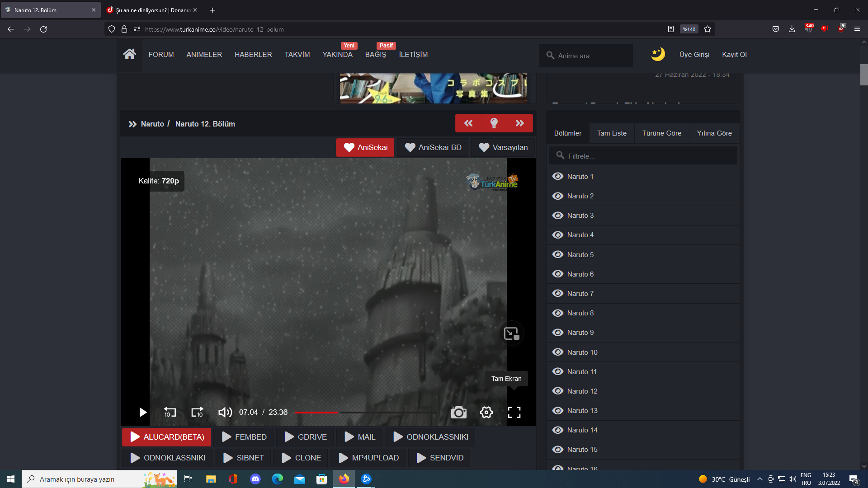Open video player settings gear
The height and width of the screenshot is (488, 868).
(486, 412)
